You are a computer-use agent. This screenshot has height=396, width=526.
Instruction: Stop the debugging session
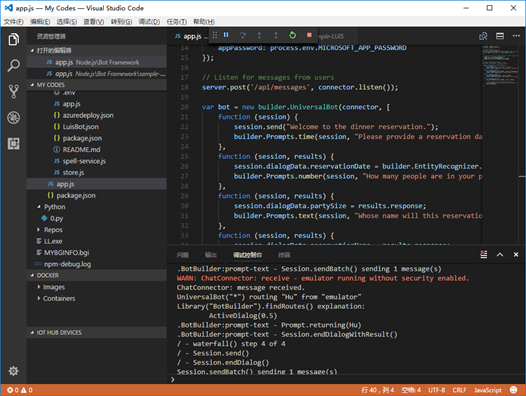(309, 35)
